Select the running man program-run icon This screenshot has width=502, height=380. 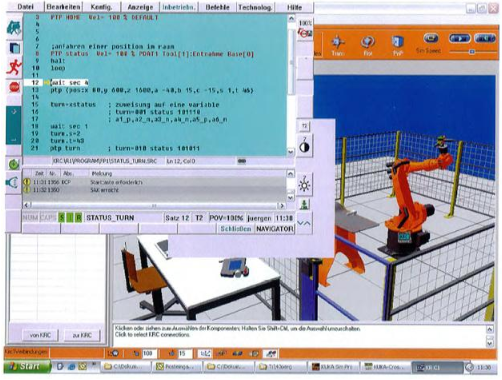pyautogui.click(x=14, y=67)
